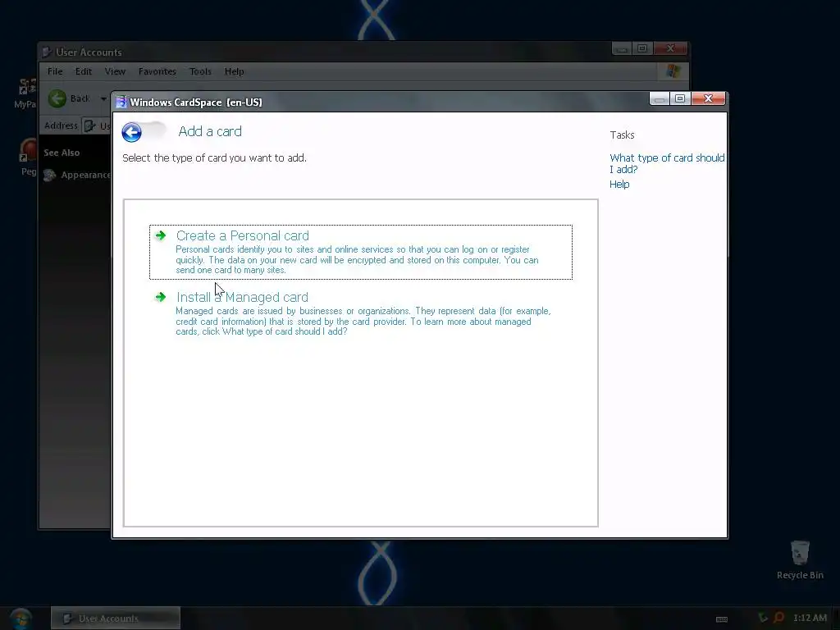Image resolution: width=840 pixels, height=630 pixels.
Task: Close the User Accounts window
Action: coord(670,48)
